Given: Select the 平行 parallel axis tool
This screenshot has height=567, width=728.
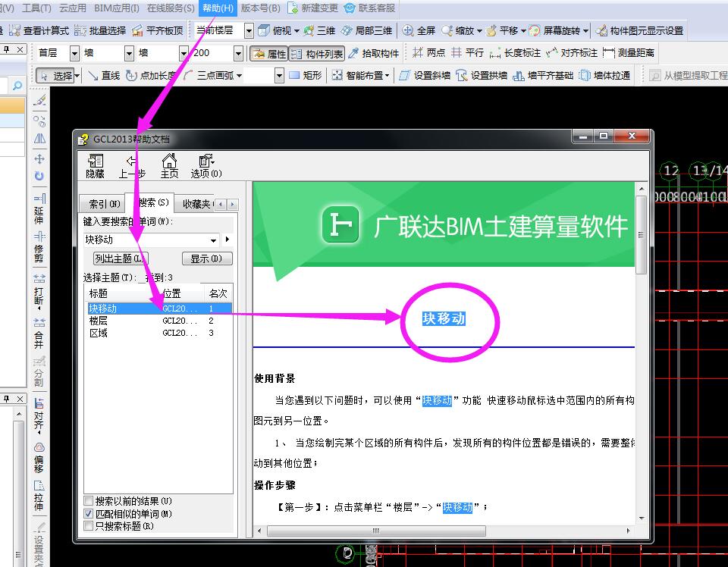Looking at the screenshot, I should (468, 53).
